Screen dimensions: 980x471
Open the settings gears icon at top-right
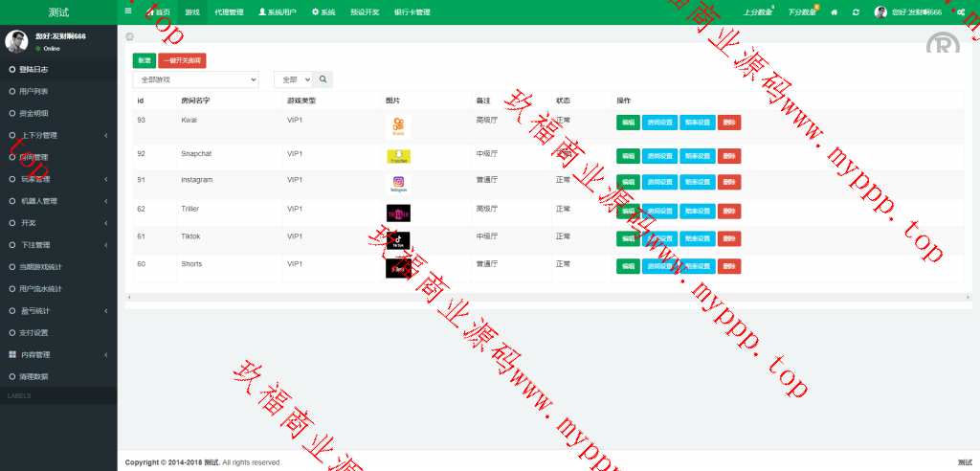click(x=961, y=12)
